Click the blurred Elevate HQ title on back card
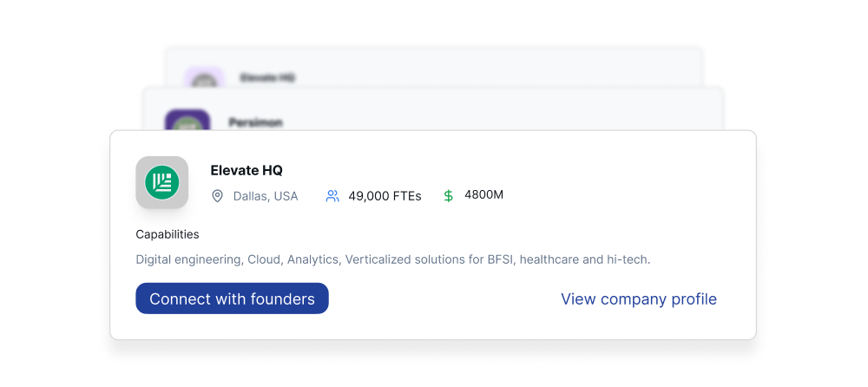The width and height of the screenshot is (868, 387). click(x=267, y=77)
